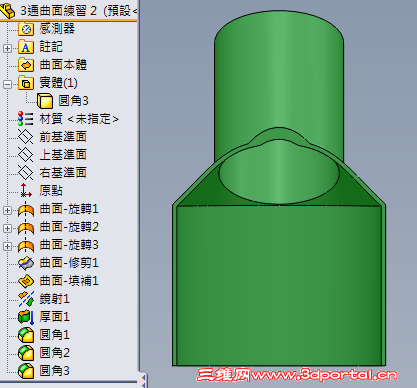Select the 感測器 sensor icon
This screenshot has height=388, width=417.
pyautogui.click(x=26, y=29)
